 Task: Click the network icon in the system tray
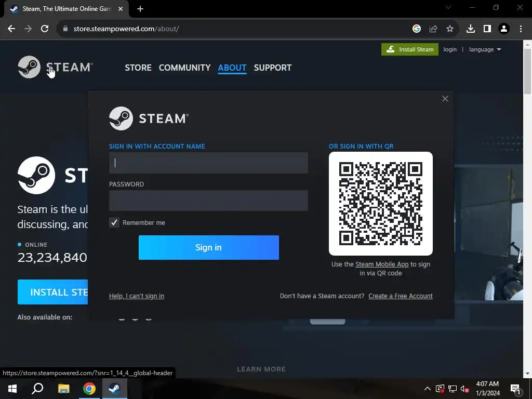click(x=453, y=389)
